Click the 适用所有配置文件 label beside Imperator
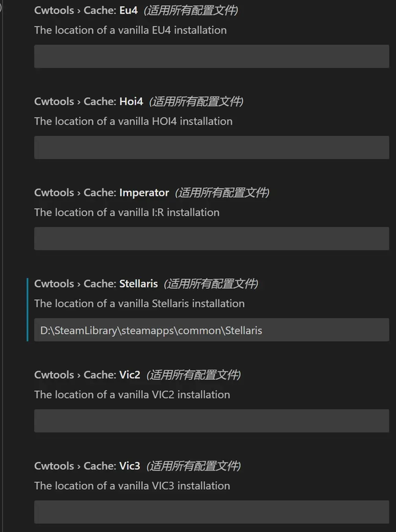396x532 pixels. point(222,192)
